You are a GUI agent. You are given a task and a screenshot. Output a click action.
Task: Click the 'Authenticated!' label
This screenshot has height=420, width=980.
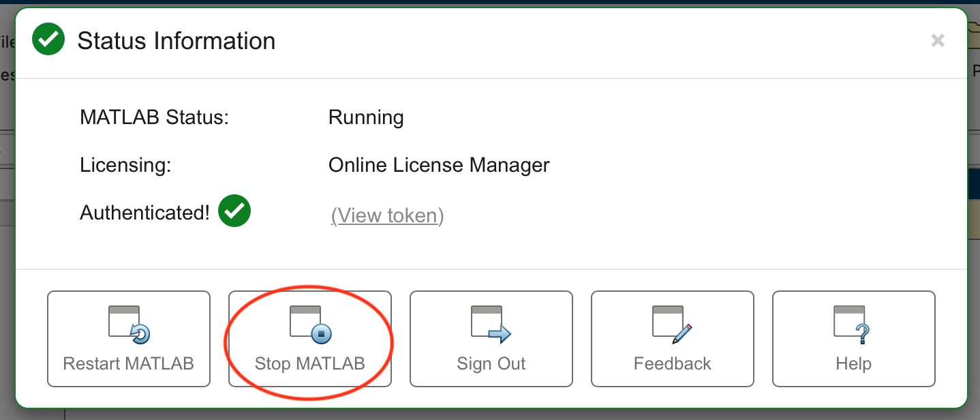(144, 213)
